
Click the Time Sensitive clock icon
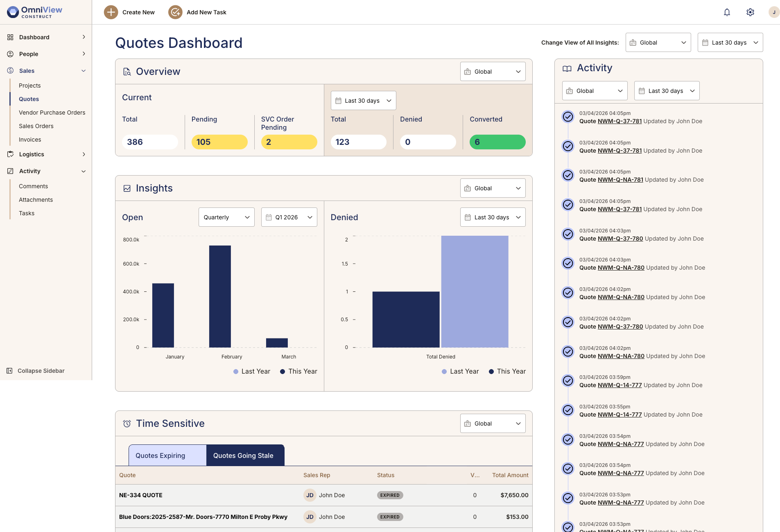click(x=127, y=424)
